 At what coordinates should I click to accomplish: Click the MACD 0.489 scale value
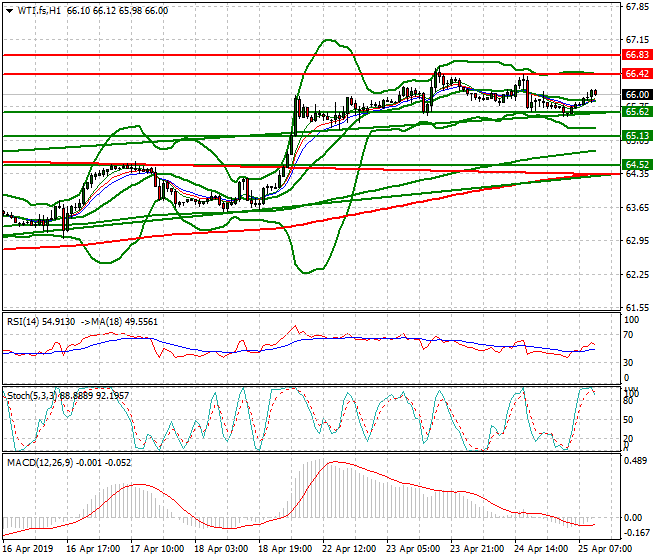(637, 462)
